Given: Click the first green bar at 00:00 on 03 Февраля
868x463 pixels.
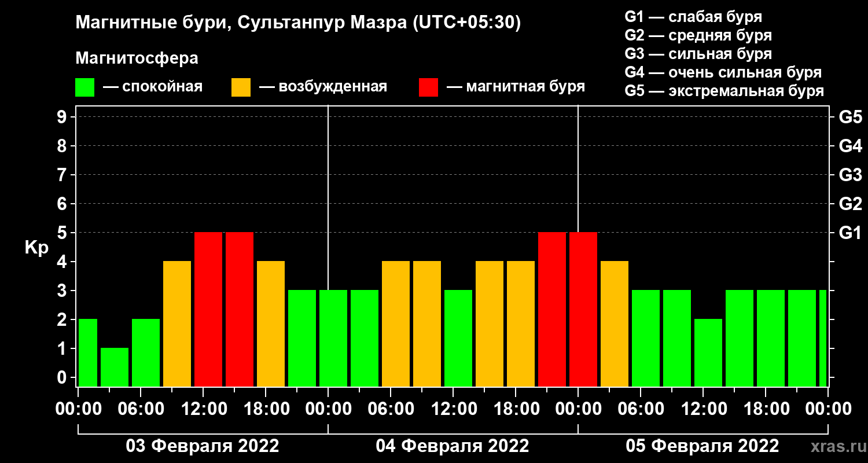Looking at the screenshot, I should (88, 353).
